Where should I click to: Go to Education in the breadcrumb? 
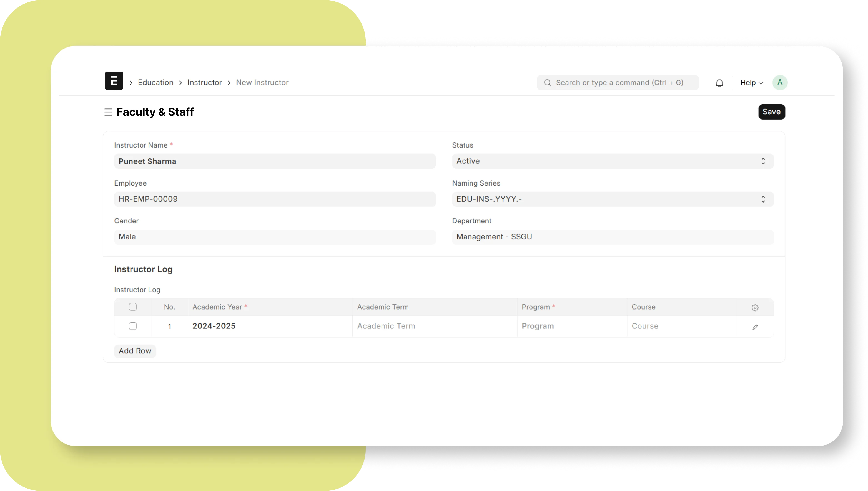point(155,82)
